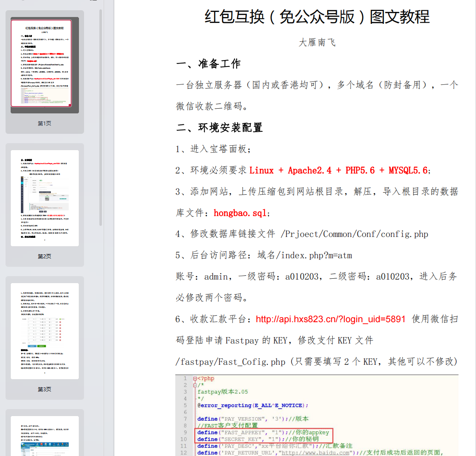Click the red corner handle on page 1 thumbnail
The image size is (476, 456).
pos(70,105)
